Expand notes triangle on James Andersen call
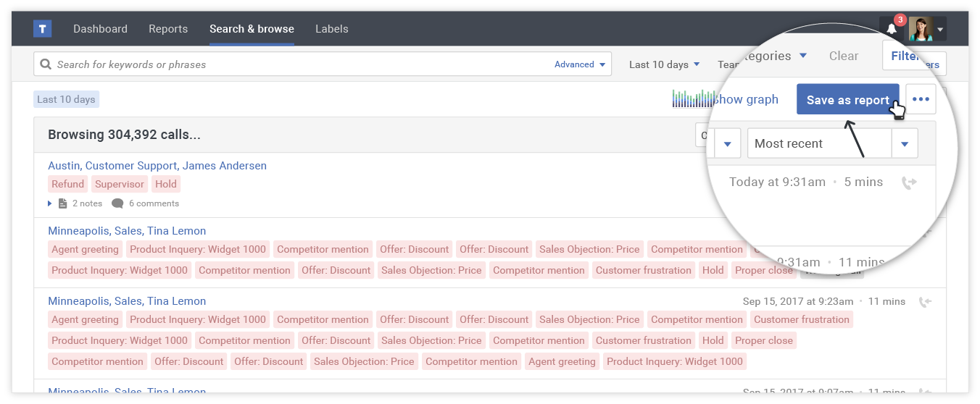The width and height of the screenshot is (980, 404). [50, 203]
